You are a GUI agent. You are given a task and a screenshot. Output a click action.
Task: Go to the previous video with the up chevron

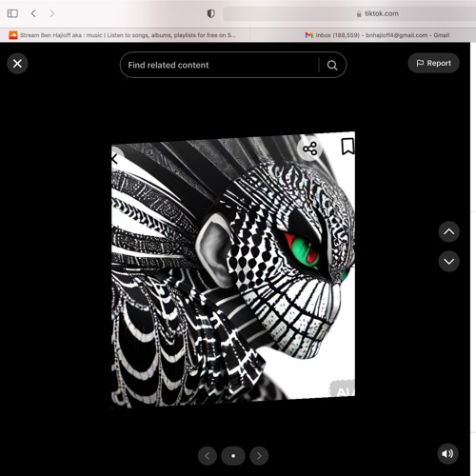[x=448, y=231]
